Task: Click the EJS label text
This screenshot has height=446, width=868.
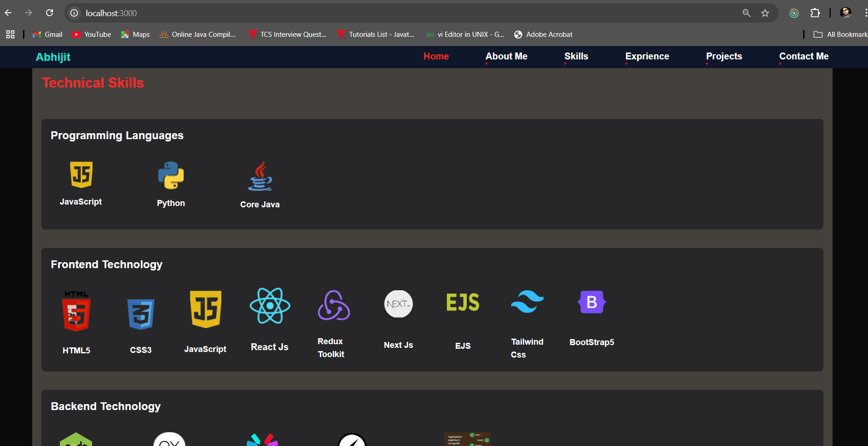Action: 463,346
